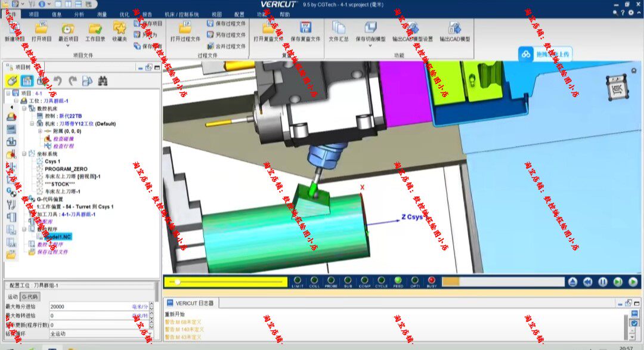Click the redo arrow in project tree toolbar
Screen dimensions: 644x350
[x=72, y=81]
